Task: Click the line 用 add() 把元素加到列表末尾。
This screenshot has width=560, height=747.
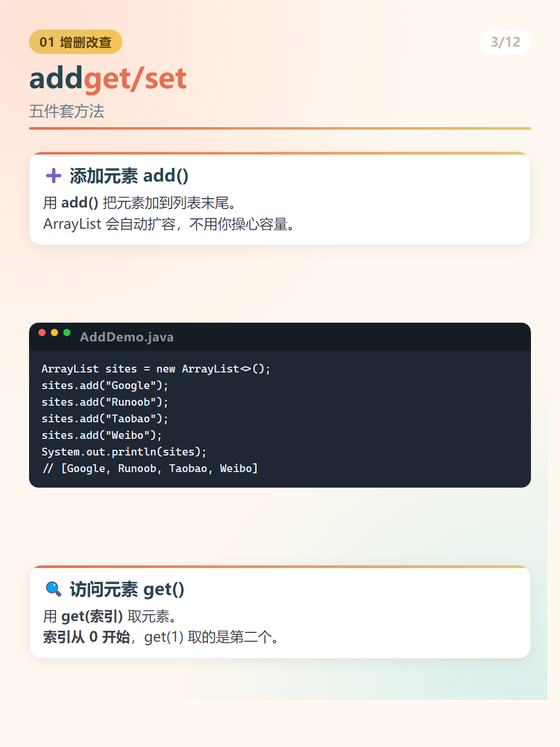Action: (x=140, y=203)
